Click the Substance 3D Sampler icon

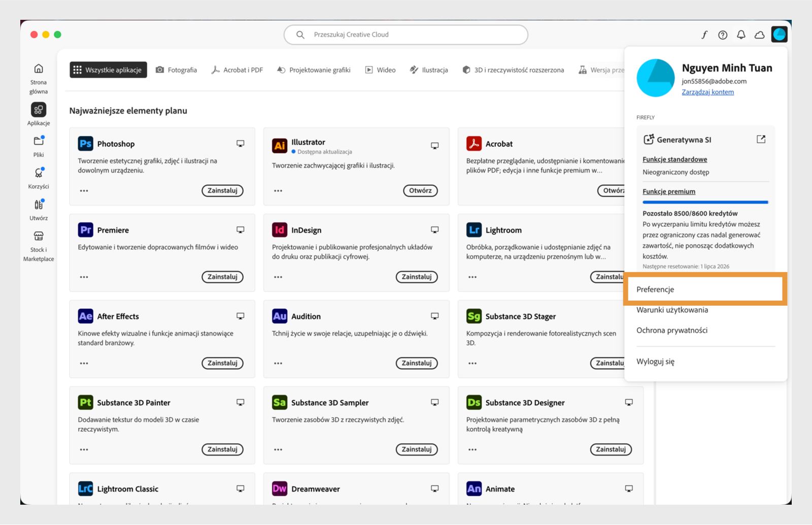click(x=280, y=403)
